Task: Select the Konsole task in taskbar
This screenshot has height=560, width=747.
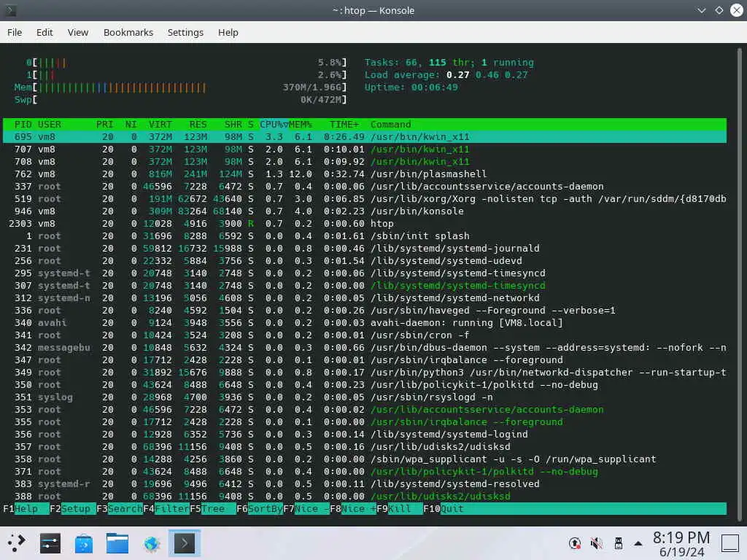Action: point(185,542)
